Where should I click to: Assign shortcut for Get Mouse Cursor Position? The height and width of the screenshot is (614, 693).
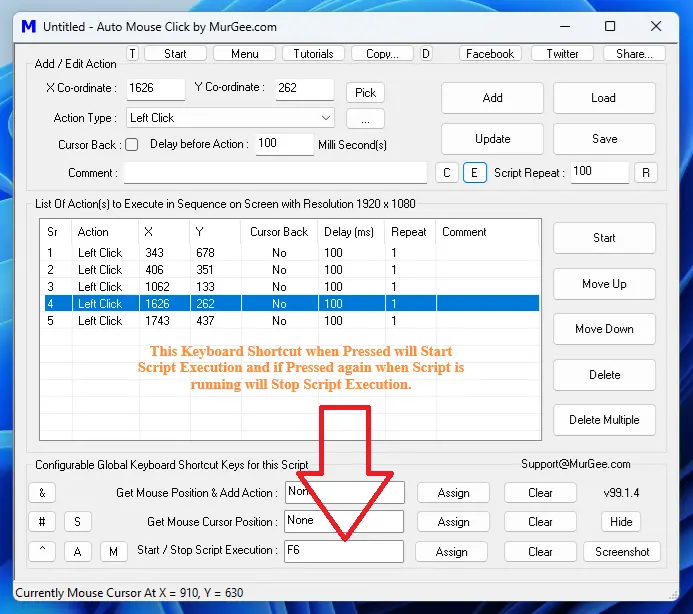coord(453,522)
